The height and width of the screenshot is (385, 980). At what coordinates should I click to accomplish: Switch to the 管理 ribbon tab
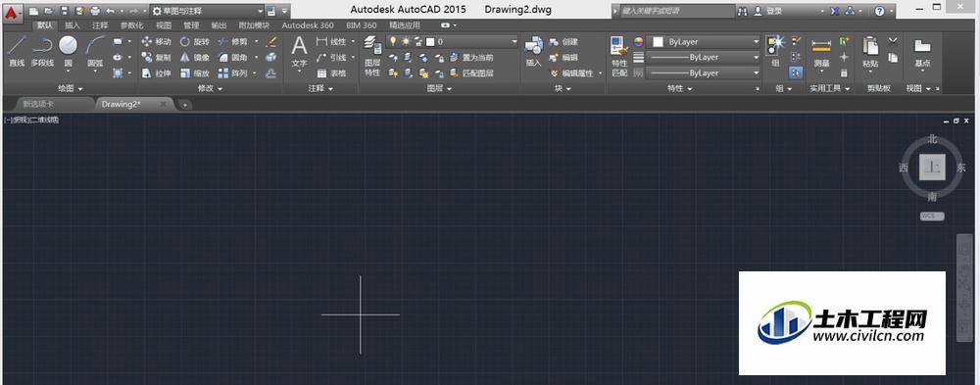click(191, 25)
